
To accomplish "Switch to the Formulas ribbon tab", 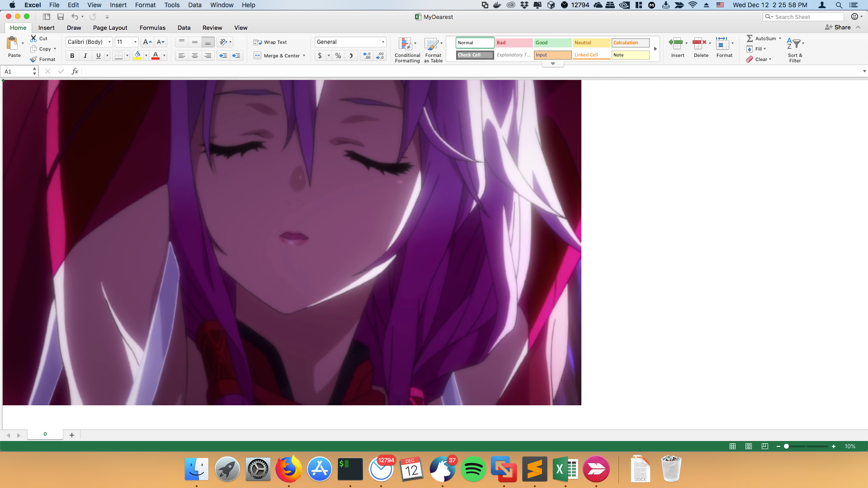I will [x=152, y=28].
